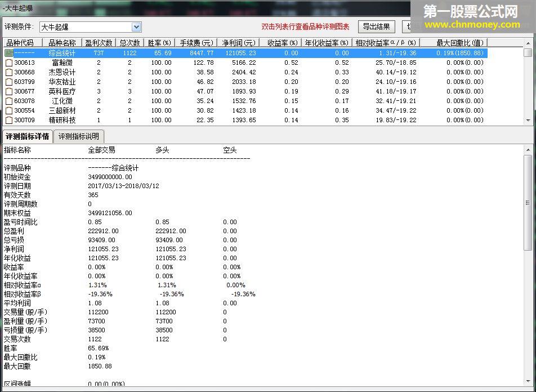Screen dimensions: 536x392
Task: Click net profit value 2033.18
Action: click(244, 82)
